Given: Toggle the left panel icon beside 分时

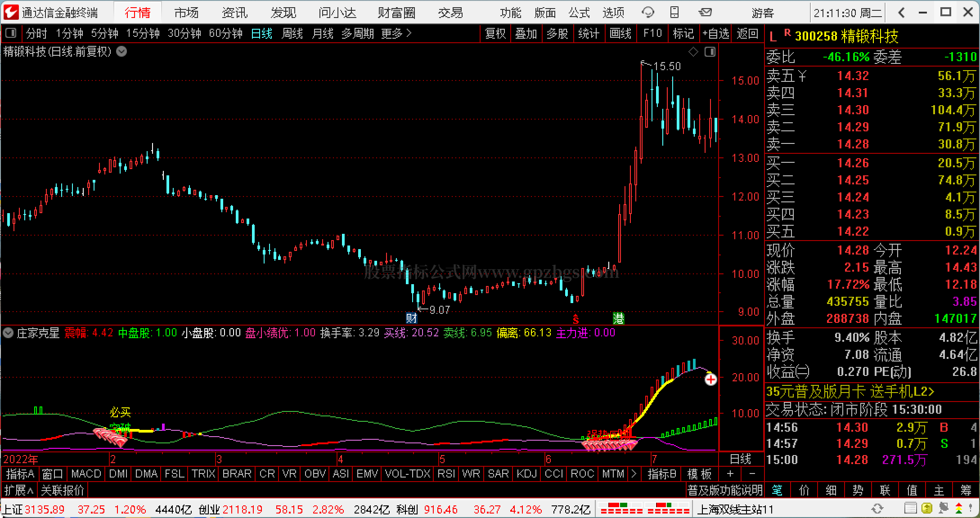Looking at the screenshot, I should click(11, 33).
